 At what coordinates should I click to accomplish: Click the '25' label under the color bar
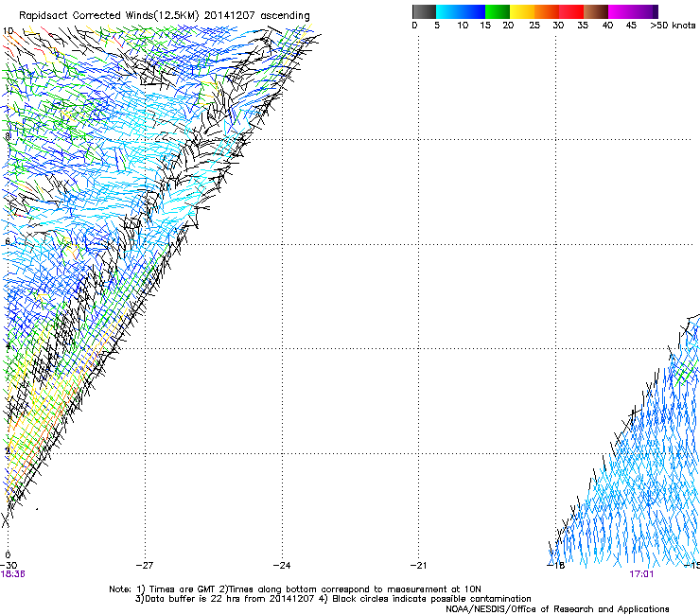pyautogui.click(x=534, y=26)
